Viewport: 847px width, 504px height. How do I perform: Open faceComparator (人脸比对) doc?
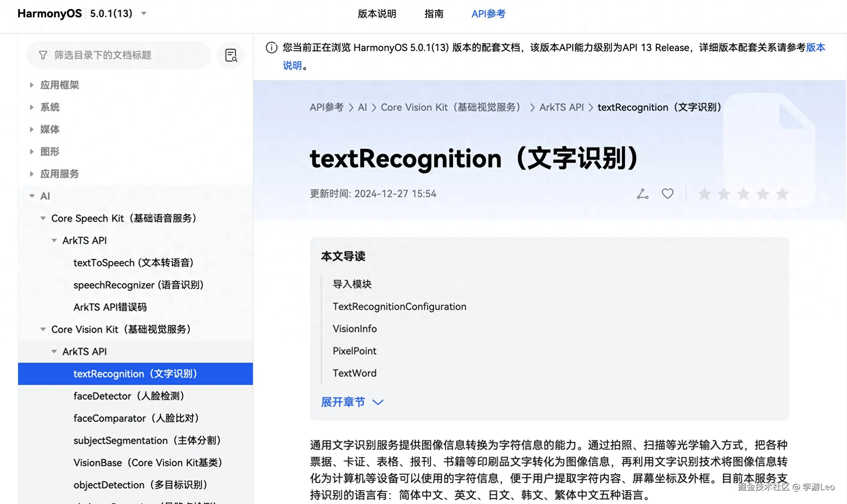click(137, 418)
